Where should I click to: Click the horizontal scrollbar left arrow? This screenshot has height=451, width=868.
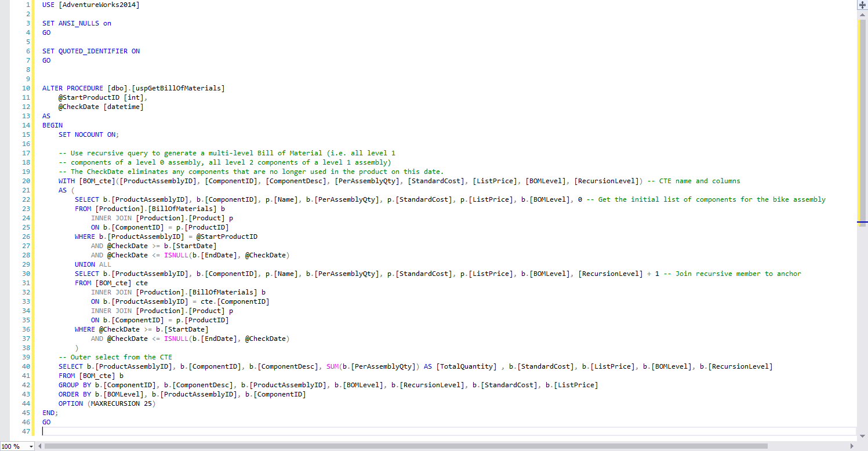tap(39, 446)
